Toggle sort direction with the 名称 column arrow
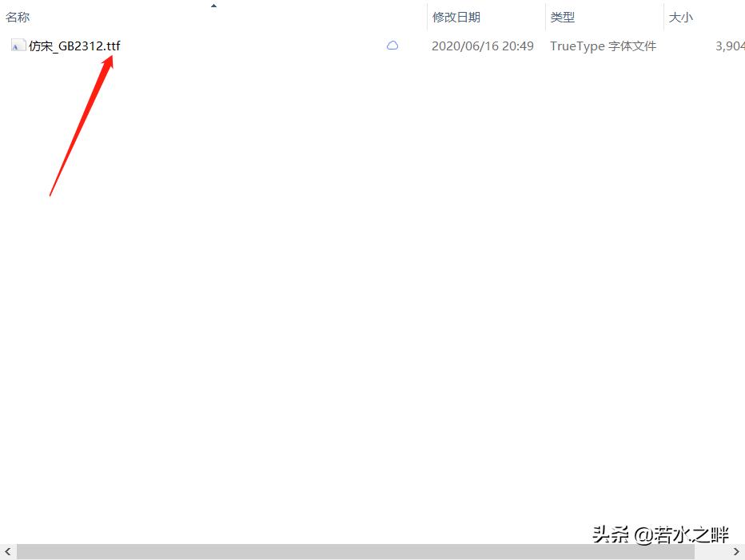Viewport: 745px width, 560px height. point(213,6)
